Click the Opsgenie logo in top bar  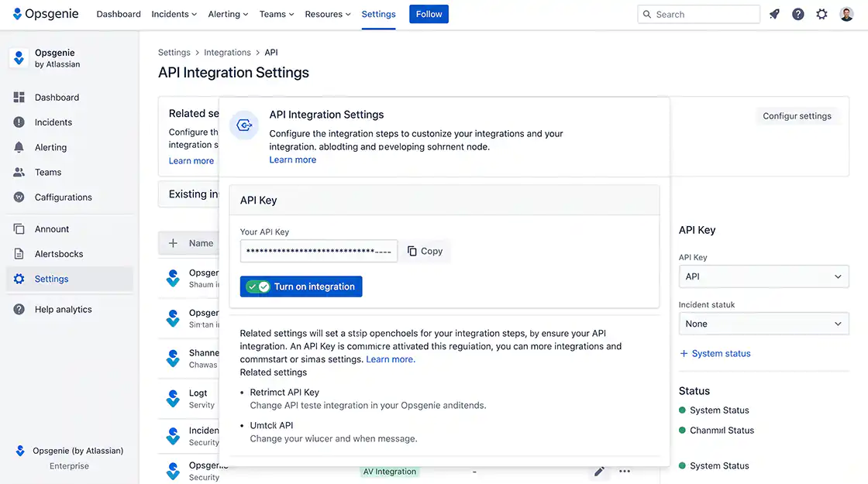(46, 14)
